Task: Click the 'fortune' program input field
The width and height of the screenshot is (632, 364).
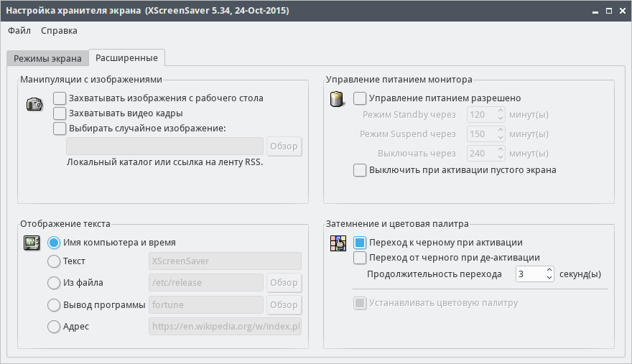Action: 206,305
